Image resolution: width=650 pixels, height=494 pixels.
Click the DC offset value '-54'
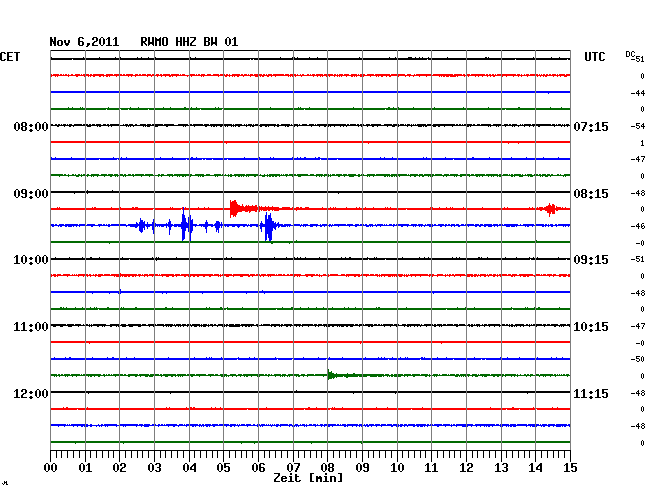point(638,126)
